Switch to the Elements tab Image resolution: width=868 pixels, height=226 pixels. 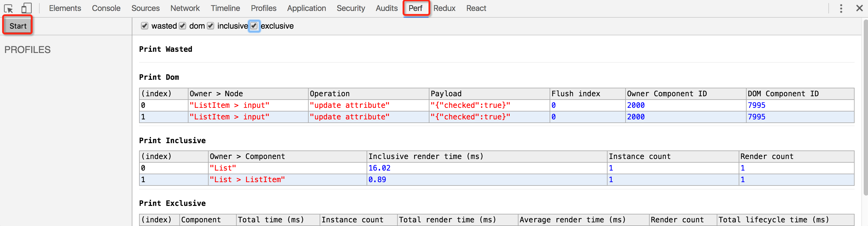point(65,8)
